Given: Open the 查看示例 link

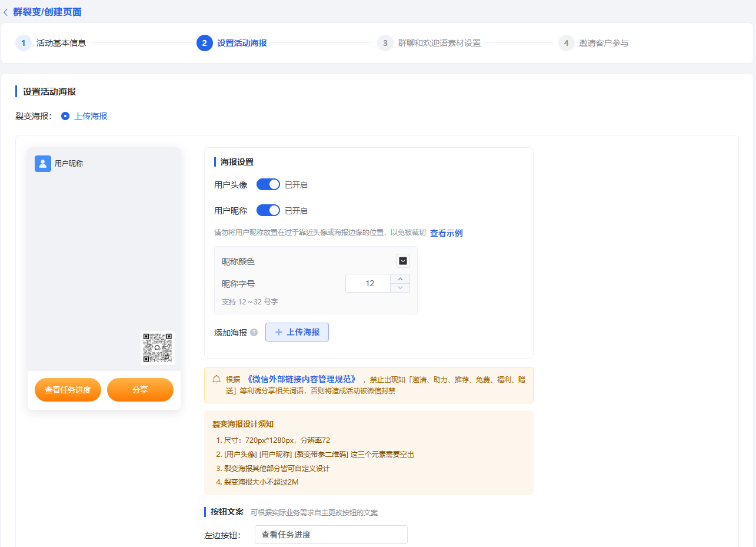Looking at the screenshot, I should 447,233.
